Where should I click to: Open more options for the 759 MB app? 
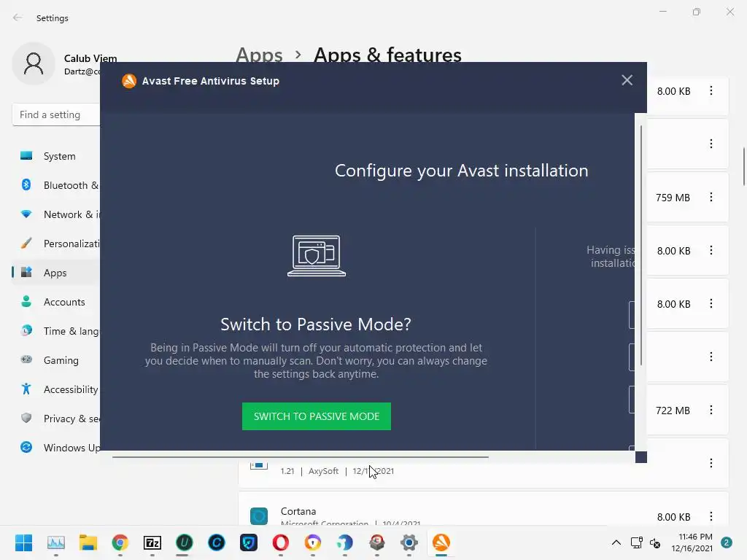click(711, 197)
